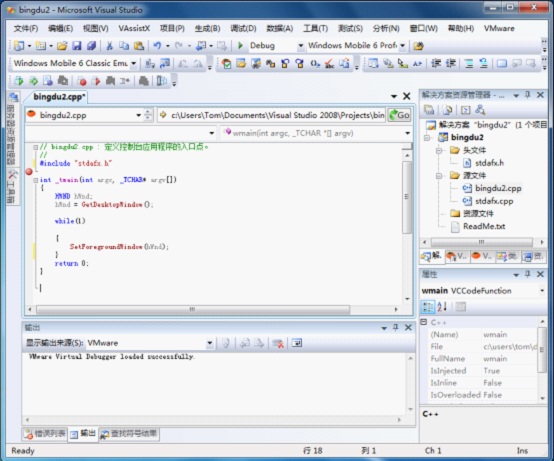Select ReadMe.txt in Solution Explorer
This screenshot has width=554, height=461.
484,226
